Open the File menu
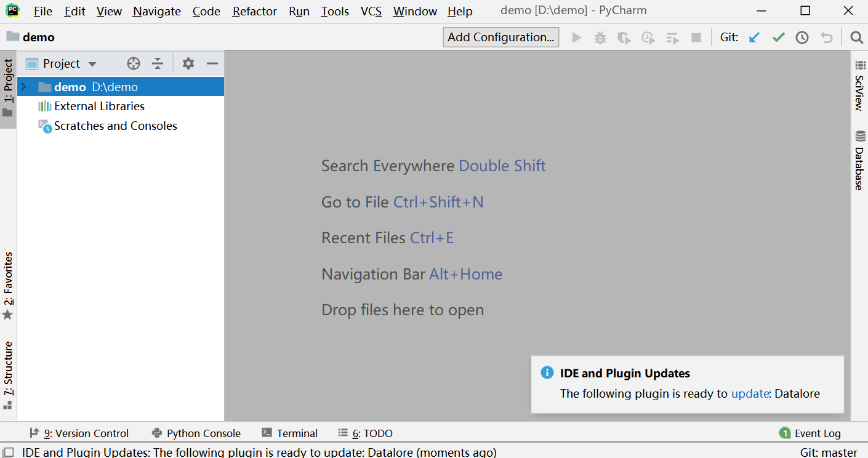 click(x=43, y=11)
